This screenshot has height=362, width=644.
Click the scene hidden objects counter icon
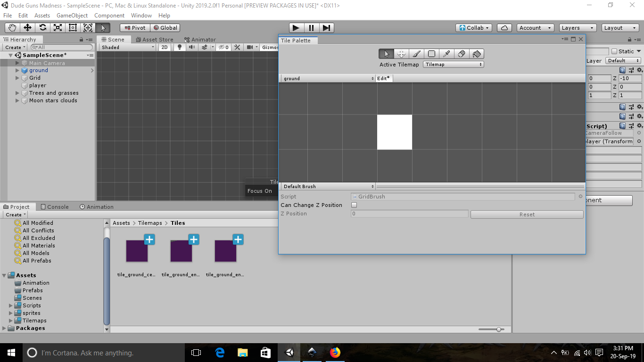tap(223, 47)
